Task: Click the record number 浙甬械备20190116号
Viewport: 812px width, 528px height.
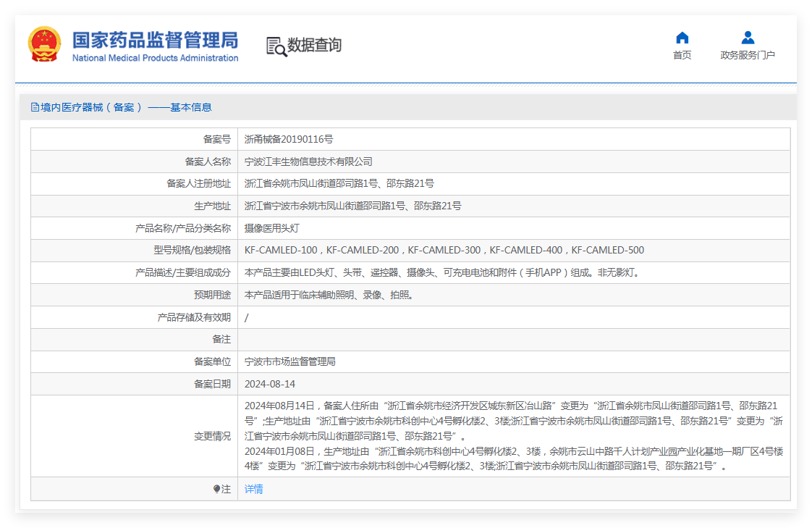Action: click(x=289, y=139)
